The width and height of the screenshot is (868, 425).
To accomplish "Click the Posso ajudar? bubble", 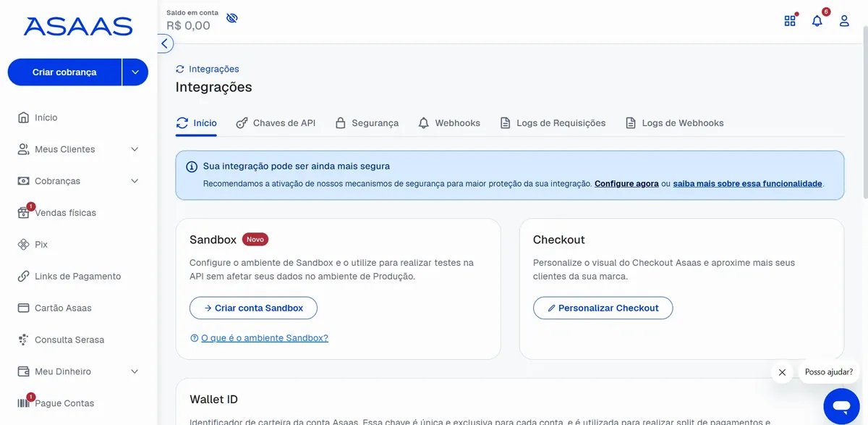I will point(829,372).
